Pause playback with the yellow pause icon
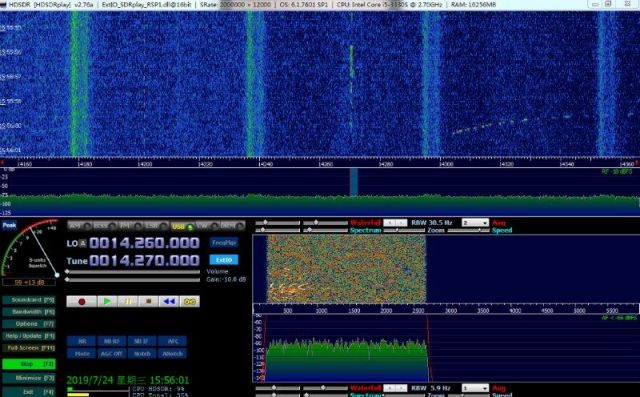The height and width of the screenshot is (397, 640). pyautogui.click(x=128, y=302)
